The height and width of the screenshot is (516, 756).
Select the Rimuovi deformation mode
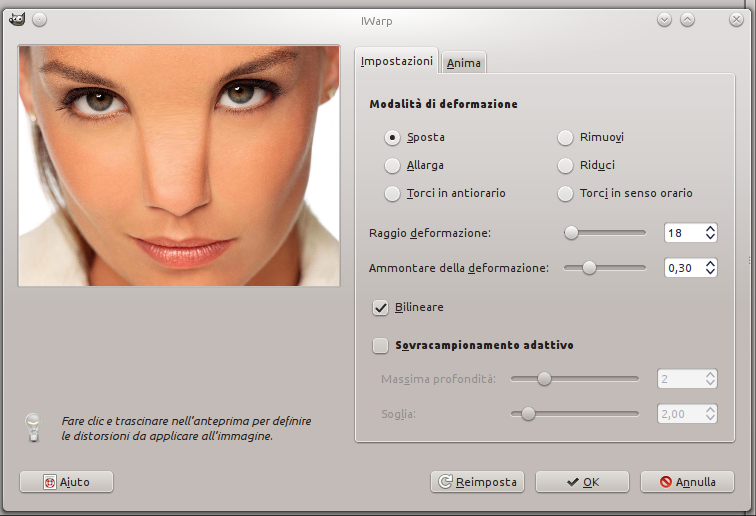point(566,137)
